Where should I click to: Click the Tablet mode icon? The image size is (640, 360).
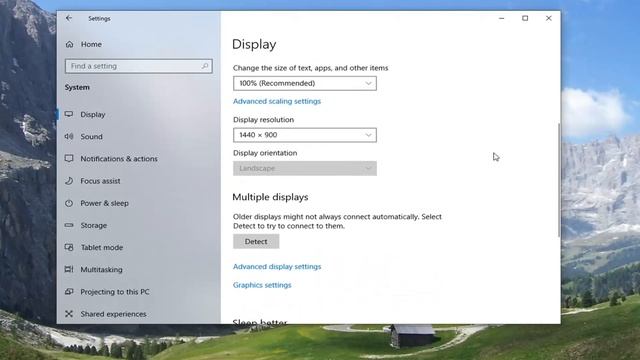click(x=69, y=247)
